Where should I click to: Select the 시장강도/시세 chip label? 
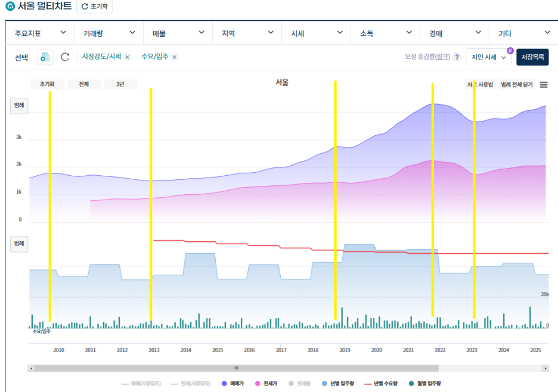click(101, 57)
